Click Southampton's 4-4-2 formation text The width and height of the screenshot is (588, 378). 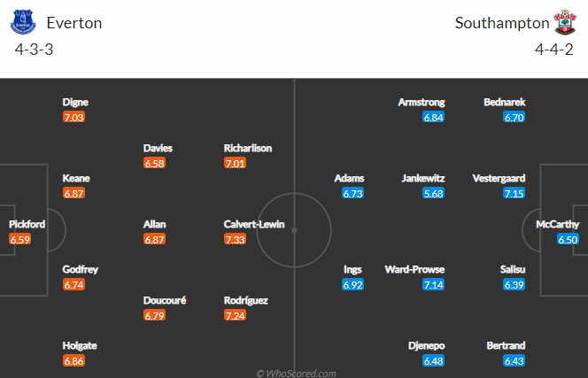(x=553, y=50)
